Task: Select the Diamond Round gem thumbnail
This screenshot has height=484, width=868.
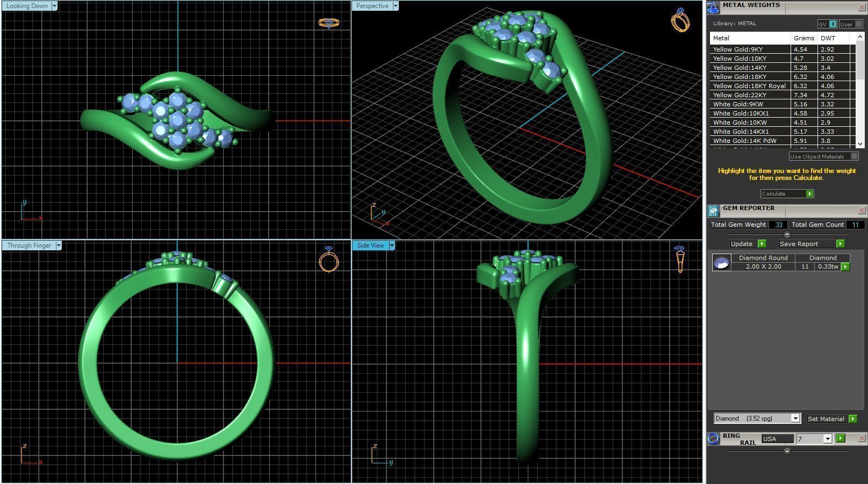Action: point(721,262)
